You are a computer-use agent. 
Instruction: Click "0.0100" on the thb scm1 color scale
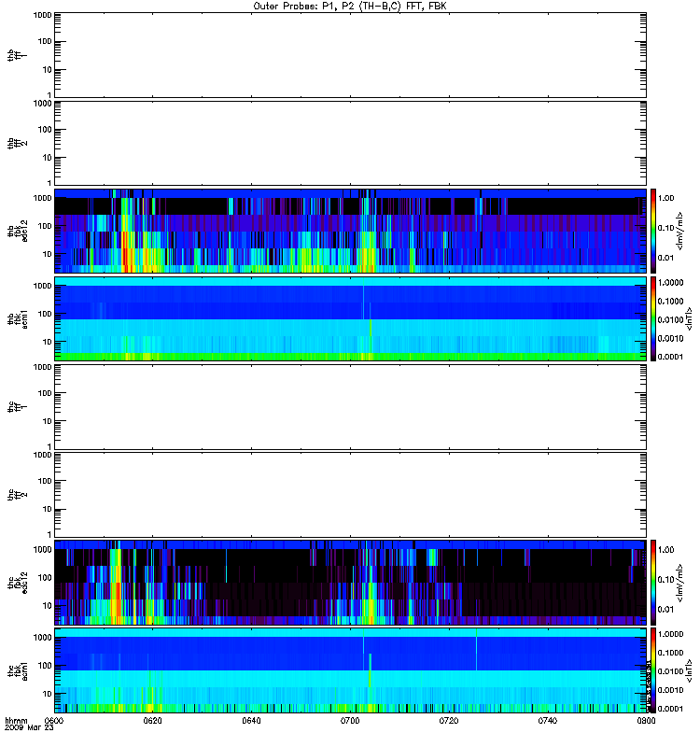(670, 319)
